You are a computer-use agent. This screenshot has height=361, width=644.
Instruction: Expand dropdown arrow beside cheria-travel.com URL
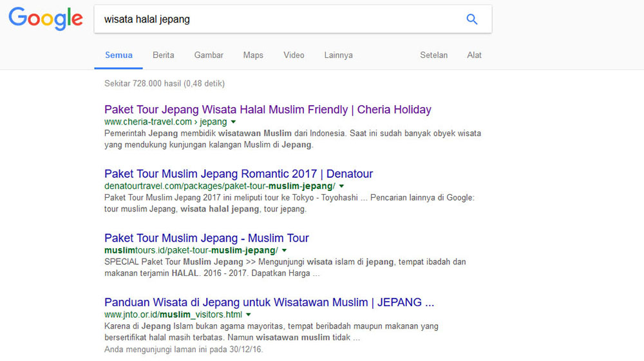[x=234, y=122]
